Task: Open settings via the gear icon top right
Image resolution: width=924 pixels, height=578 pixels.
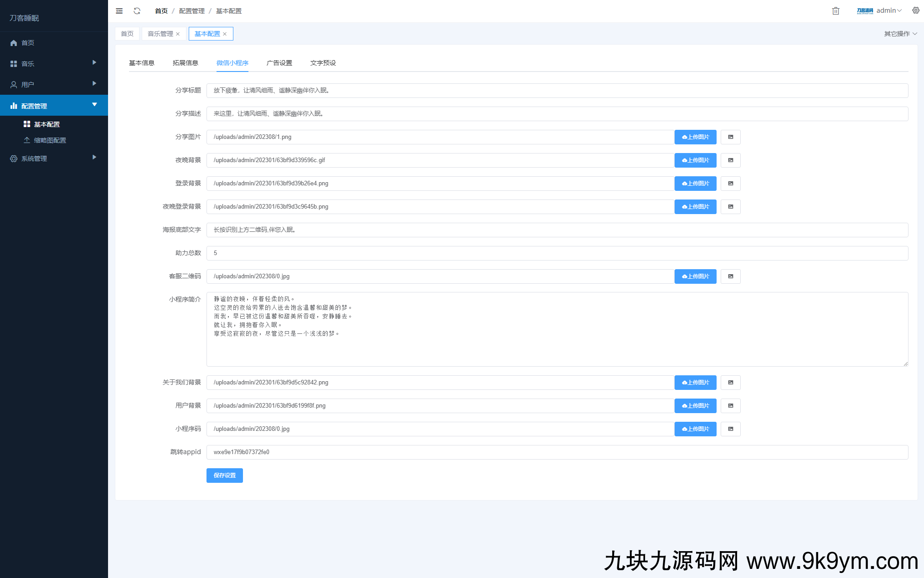Action: pos(916,10)
